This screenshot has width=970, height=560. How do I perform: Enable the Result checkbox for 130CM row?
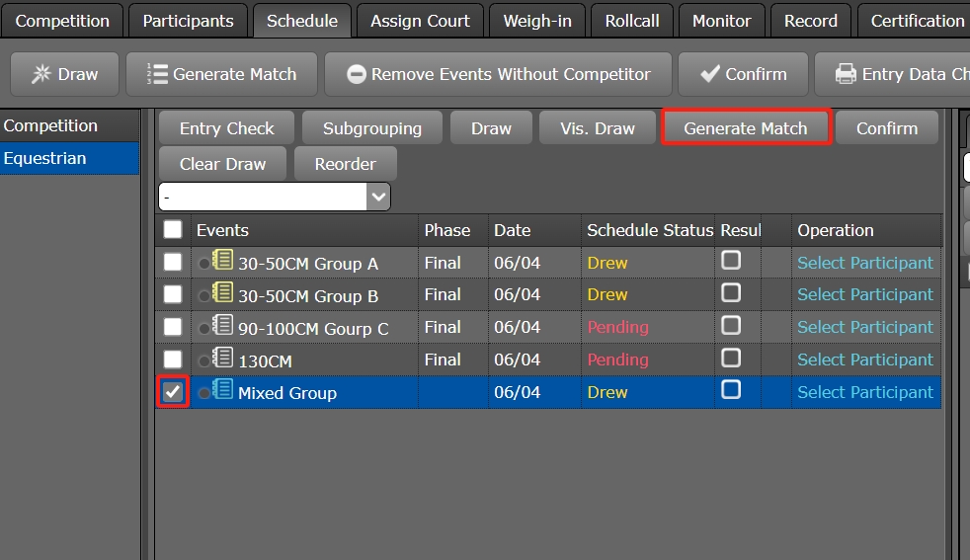point(731,358)
